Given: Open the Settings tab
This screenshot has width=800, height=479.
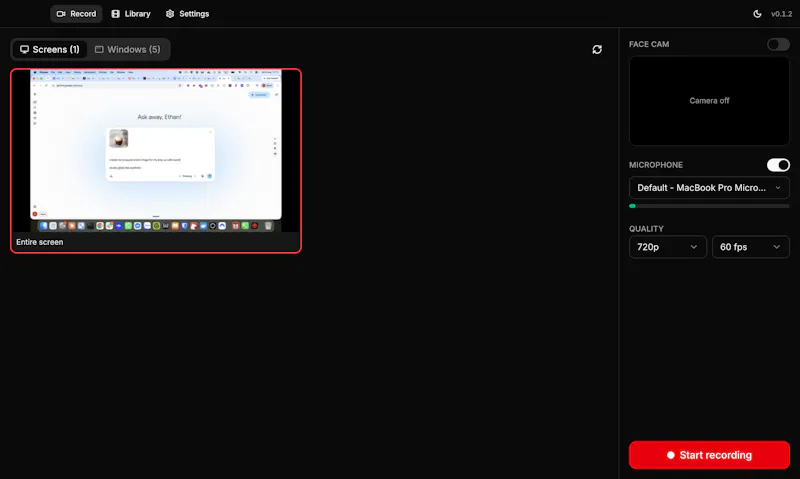Looking at the screenshot, I should coord(187,14).
